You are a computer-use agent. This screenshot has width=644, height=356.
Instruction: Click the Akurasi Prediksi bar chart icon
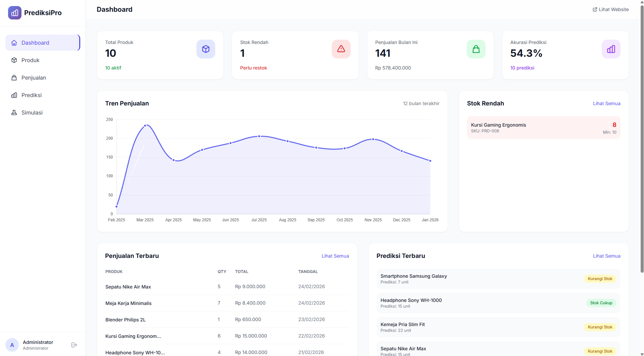tap(611, 49)
